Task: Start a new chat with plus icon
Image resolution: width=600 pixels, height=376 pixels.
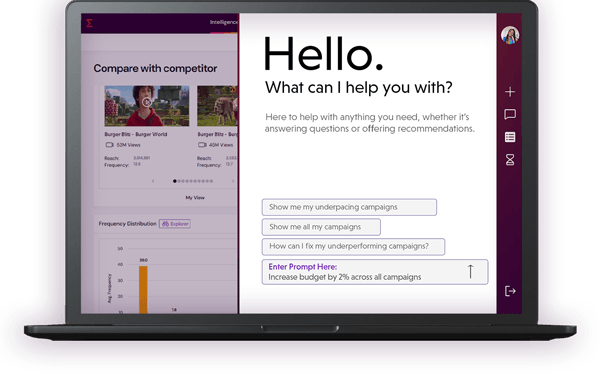Action: (510, 92)
